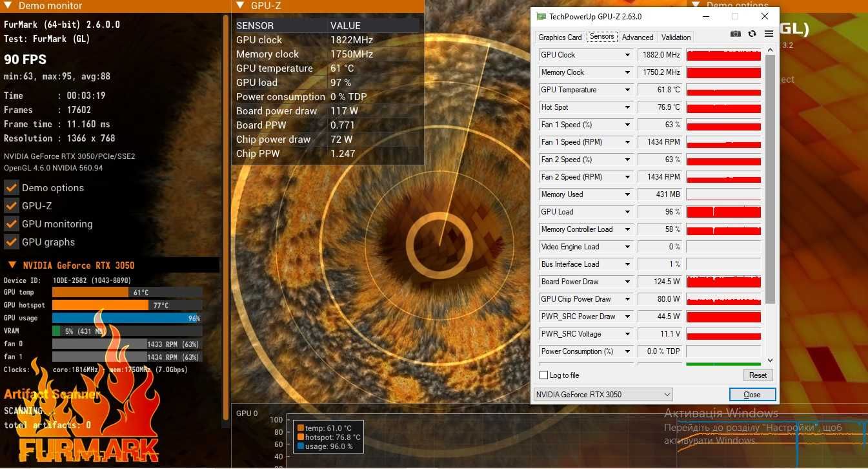Image resolution: width=868 pixels, height=469 pixels.
Task: Open the GPU Temperature sensor dropdown
Action: [x=627, y=90]
